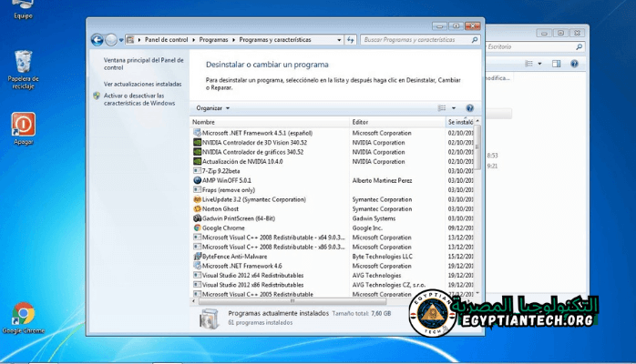Screen dimensions: 636x364
Task: Select the AMP WinOFF 5.0.1 icon
Action: coord(197,180)
